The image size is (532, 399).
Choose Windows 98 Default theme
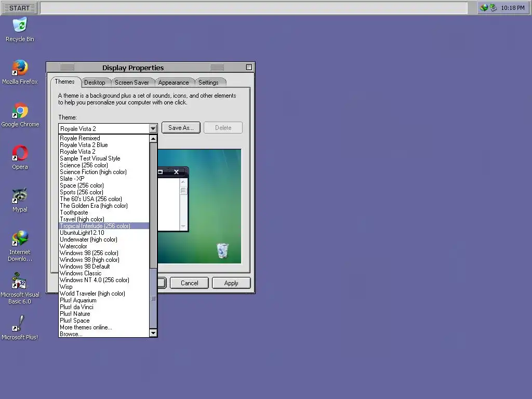point(104,267)
